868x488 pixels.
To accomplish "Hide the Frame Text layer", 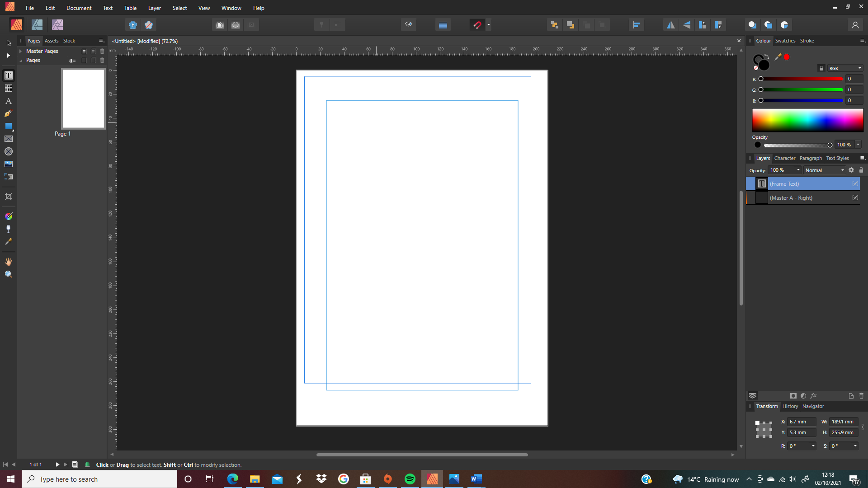I will (855, 183).
